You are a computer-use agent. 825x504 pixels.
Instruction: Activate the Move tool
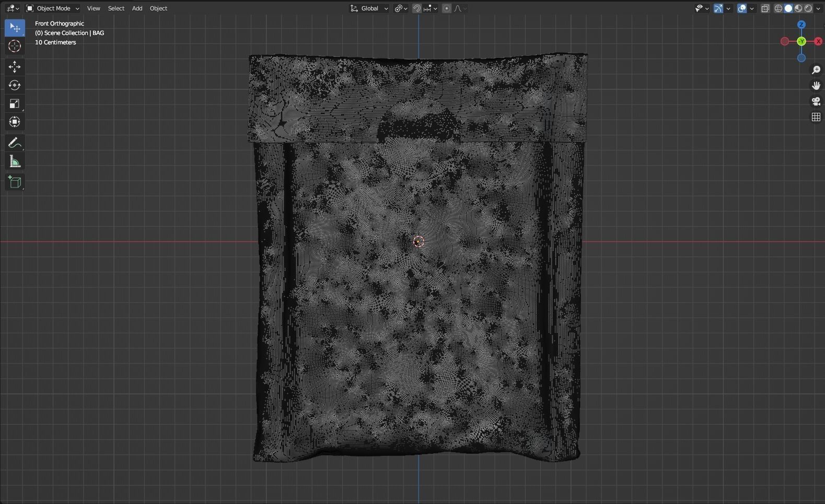pos(15,66)
